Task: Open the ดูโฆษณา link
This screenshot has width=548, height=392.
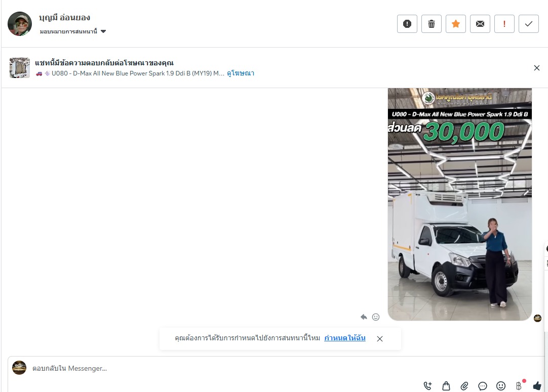Action: [241, 73]
